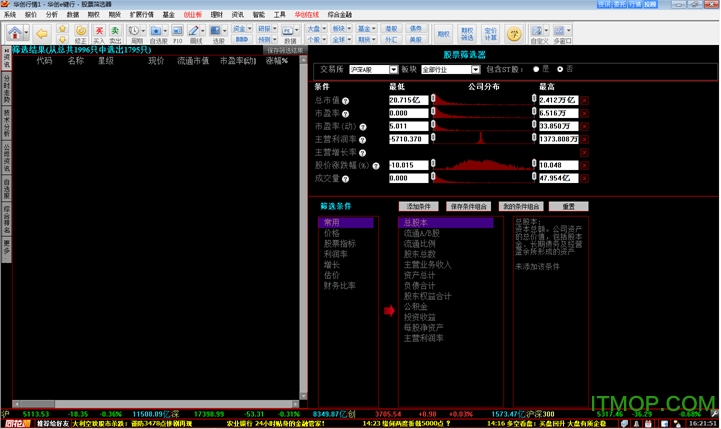Screen dimensions: 721x429
Task: Click the 添加条件 button
Action: pyautogui.click(x=418, y=207)
